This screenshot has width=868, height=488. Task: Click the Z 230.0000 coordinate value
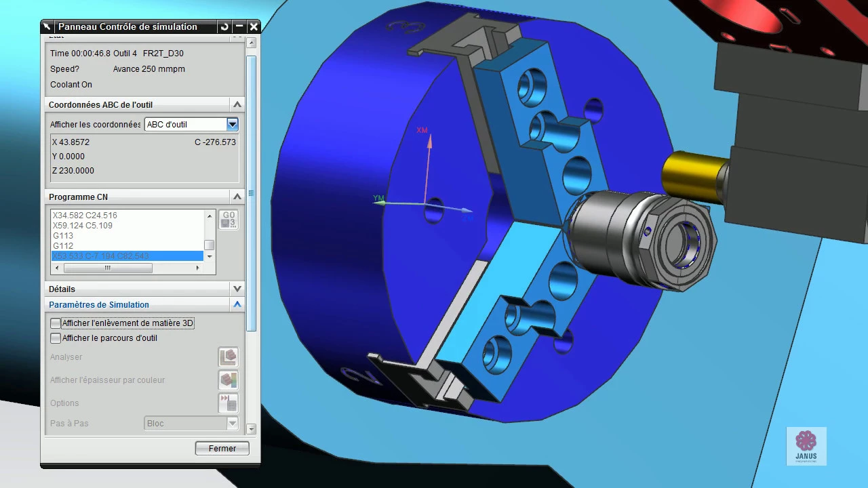point(73,171)
